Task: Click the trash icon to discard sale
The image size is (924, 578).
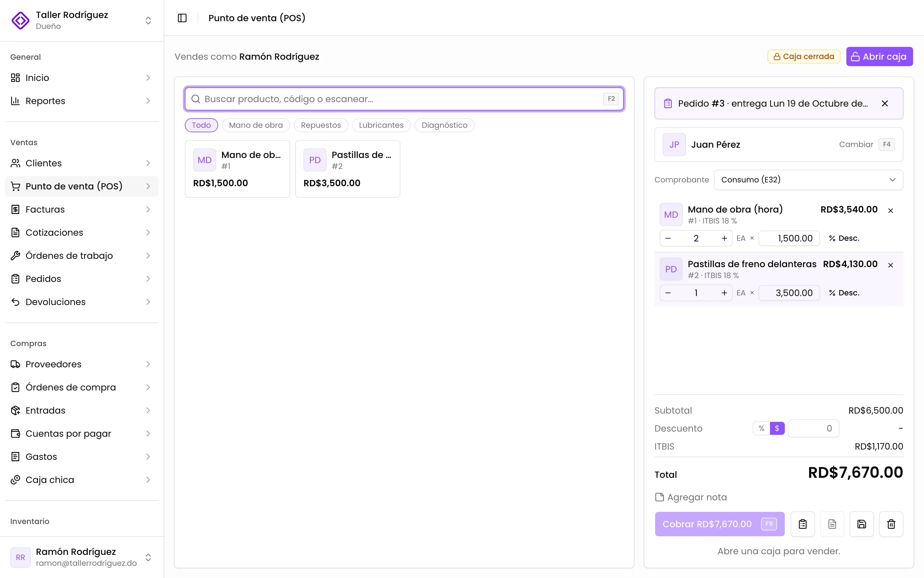Action: point(891,524)
